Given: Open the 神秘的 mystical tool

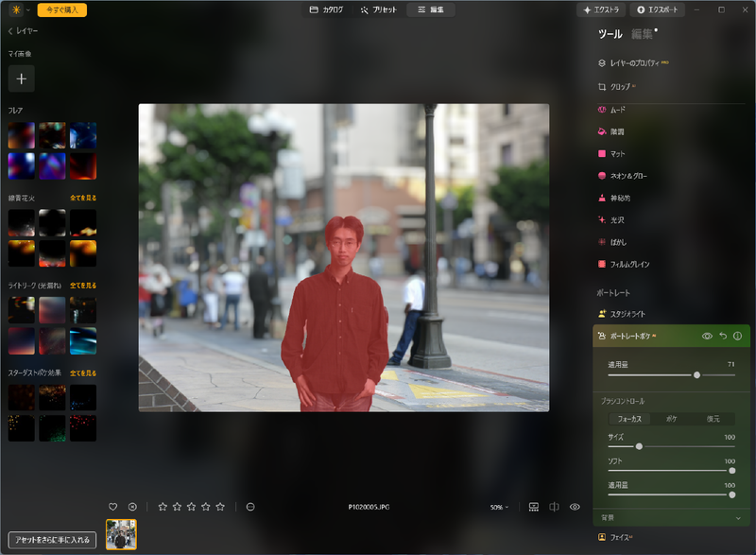Looking at the screenshot, I should [613, 198].
